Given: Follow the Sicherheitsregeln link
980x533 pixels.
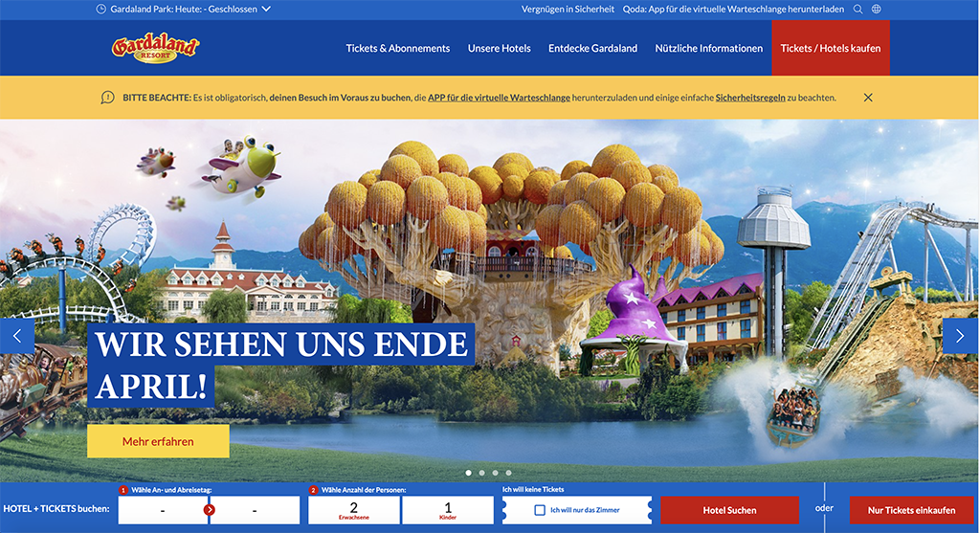Looking at the screenshot, I should (750, 98).
